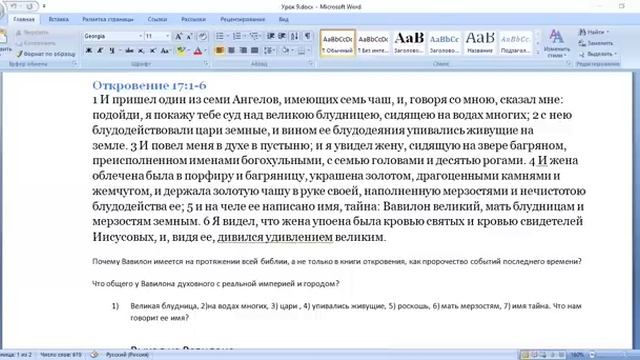This screenshot has width=640, height=360.
Task: Click the word count in status bar
Action: coord(61,355)
